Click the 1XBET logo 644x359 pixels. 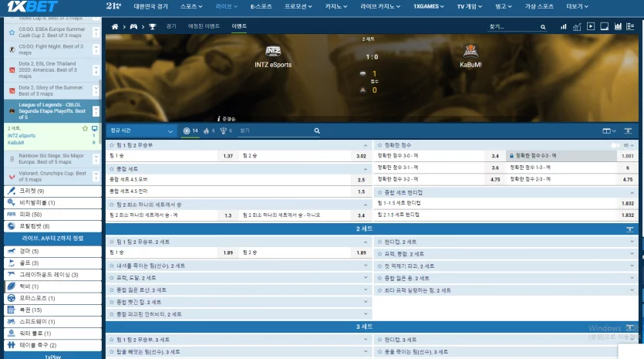coord(33,6)
